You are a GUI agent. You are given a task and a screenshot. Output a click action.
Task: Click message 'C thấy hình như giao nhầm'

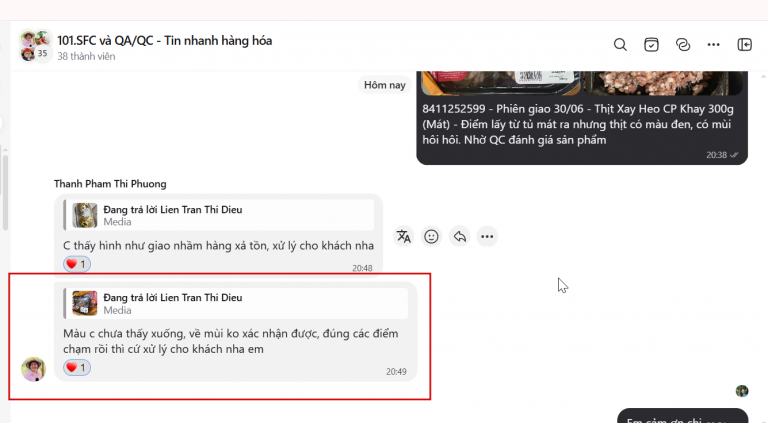[x=218, y=245]
